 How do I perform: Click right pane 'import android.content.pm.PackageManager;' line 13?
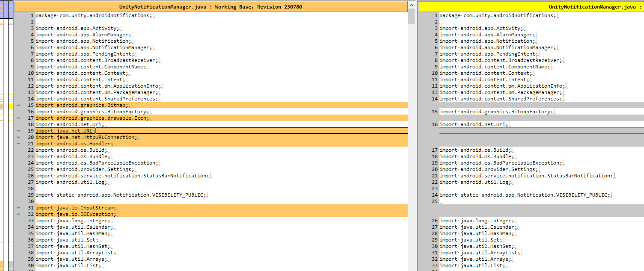point(501,92)
